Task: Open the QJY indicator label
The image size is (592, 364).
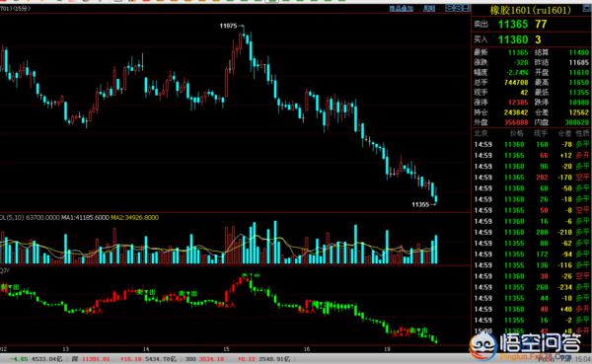Action: (x=5, y=270)
